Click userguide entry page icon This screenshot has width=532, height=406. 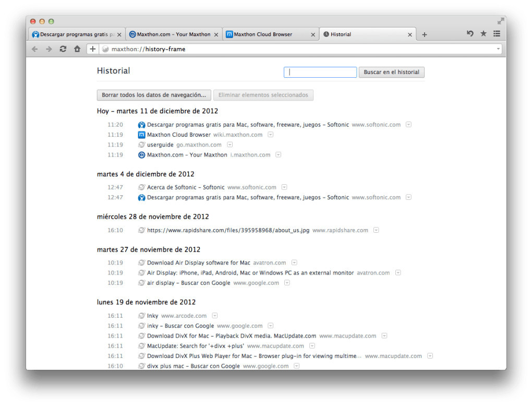click(141, 145)
